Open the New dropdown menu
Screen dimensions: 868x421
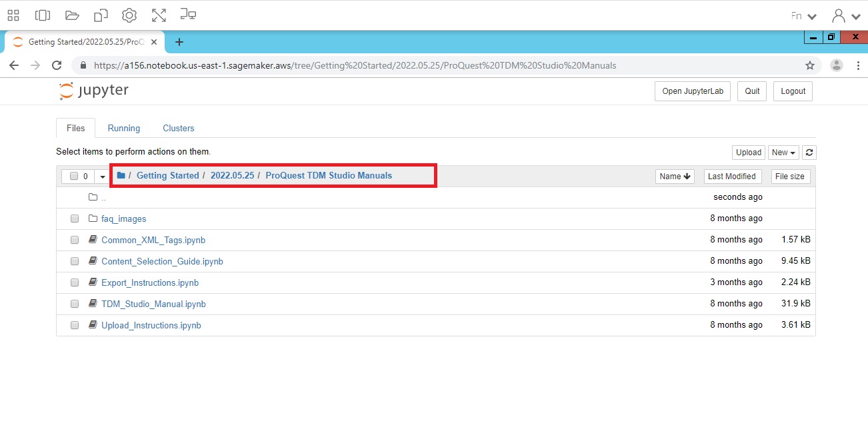[x=783, y=153]
